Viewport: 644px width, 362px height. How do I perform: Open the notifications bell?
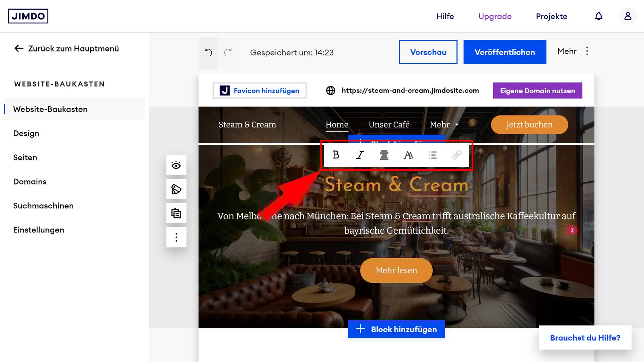599,16
